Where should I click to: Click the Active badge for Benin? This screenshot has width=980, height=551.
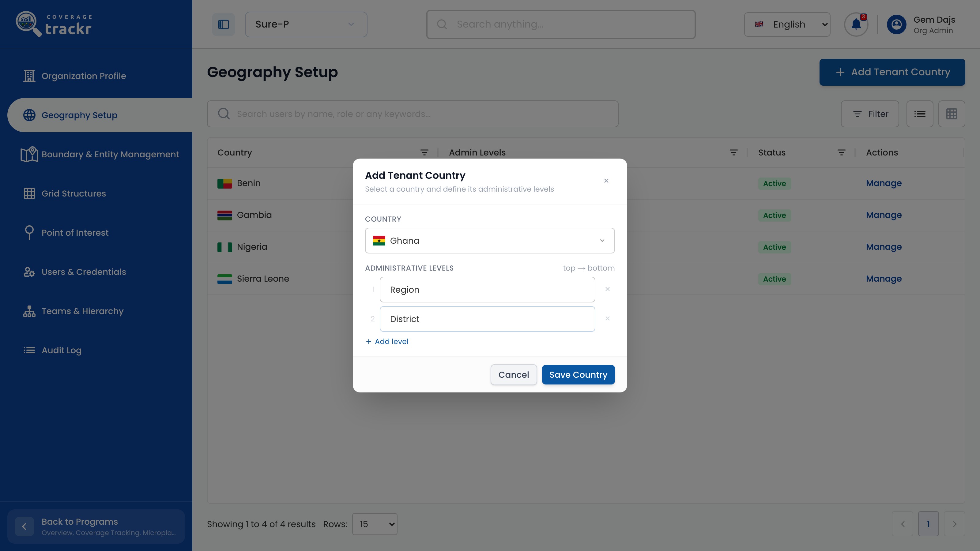(x=774, y=183)
